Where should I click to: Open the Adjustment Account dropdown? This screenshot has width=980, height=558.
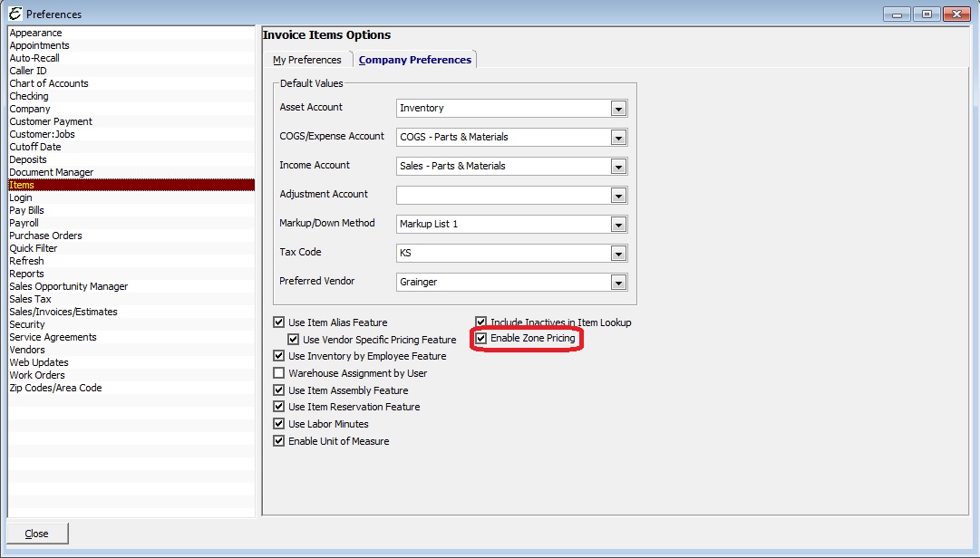(617, 195)
